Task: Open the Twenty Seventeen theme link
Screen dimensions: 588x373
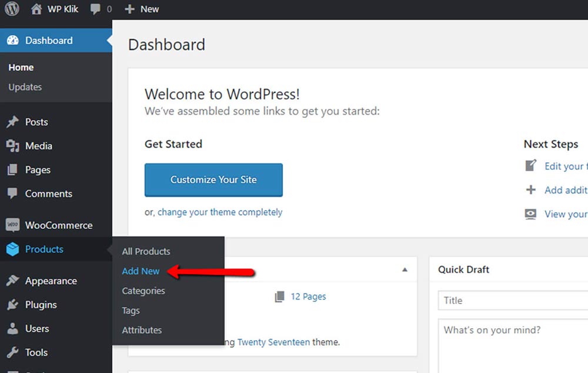Action: click(x=274, y=342)
